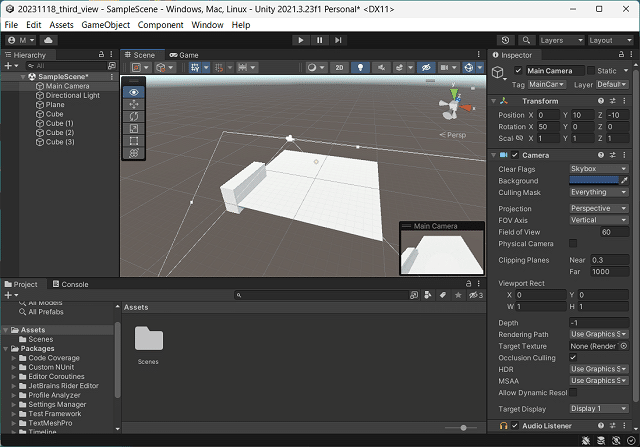Open Transform component help icon

600,101
